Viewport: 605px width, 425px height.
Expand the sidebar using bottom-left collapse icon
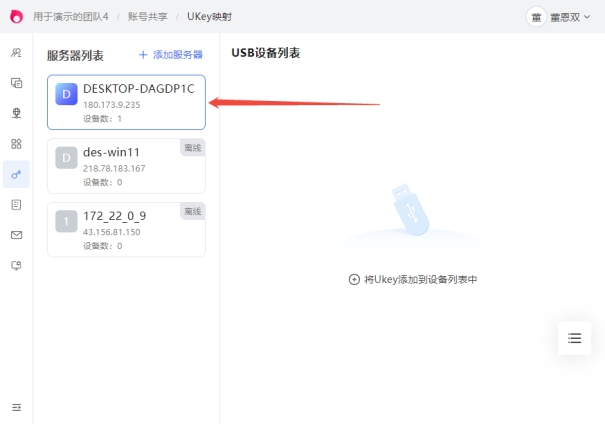16,407
